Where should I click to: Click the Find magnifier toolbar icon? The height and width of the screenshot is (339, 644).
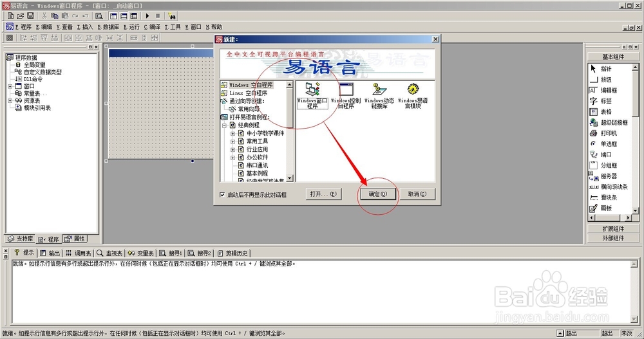[99, 15]
